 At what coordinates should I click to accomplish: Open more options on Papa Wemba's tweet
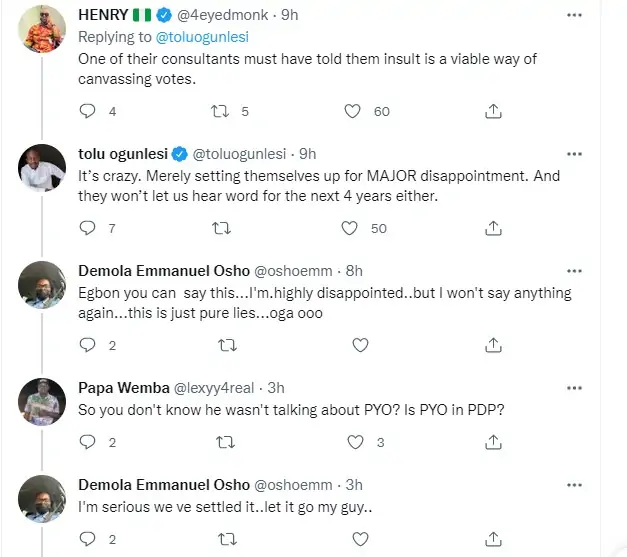[574, 385]
